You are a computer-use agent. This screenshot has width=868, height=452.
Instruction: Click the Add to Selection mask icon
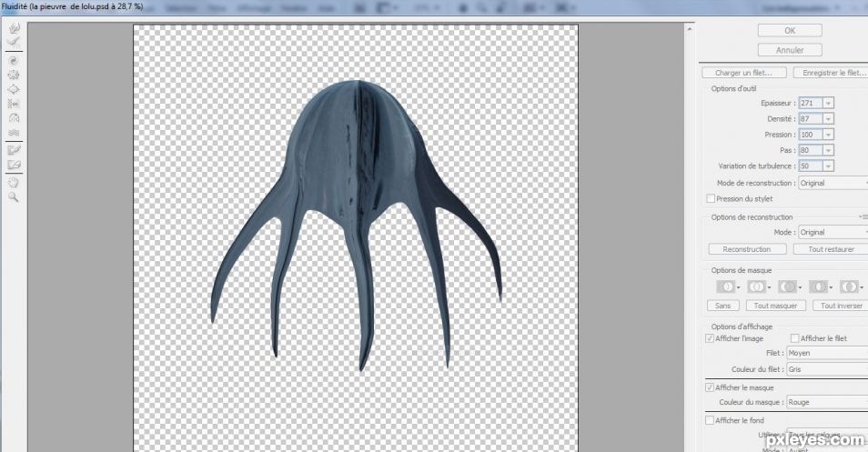coord(756,286)
